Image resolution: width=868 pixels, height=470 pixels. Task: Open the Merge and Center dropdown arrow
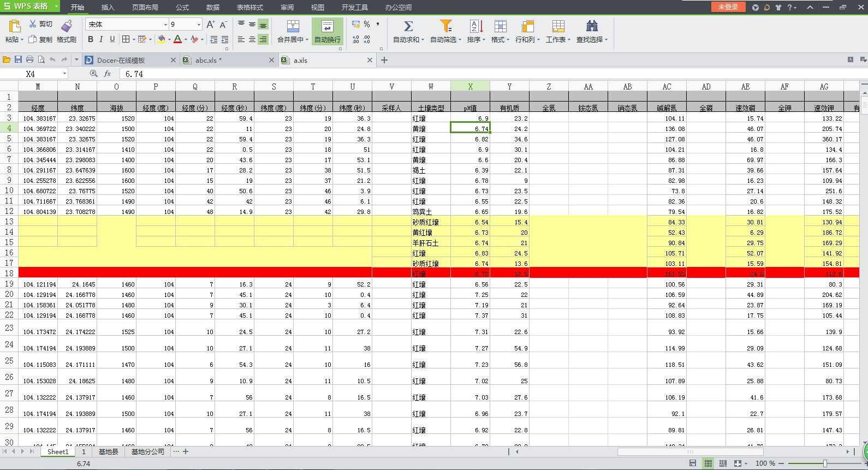click(307, 39)
